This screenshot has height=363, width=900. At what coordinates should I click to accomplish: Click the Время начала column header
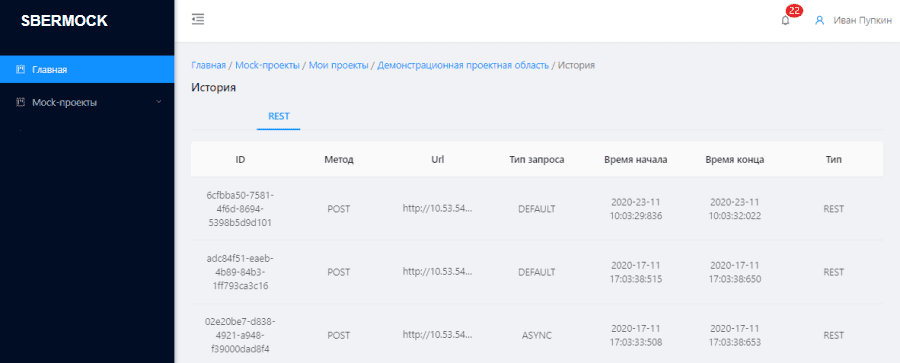coord(635,160)
